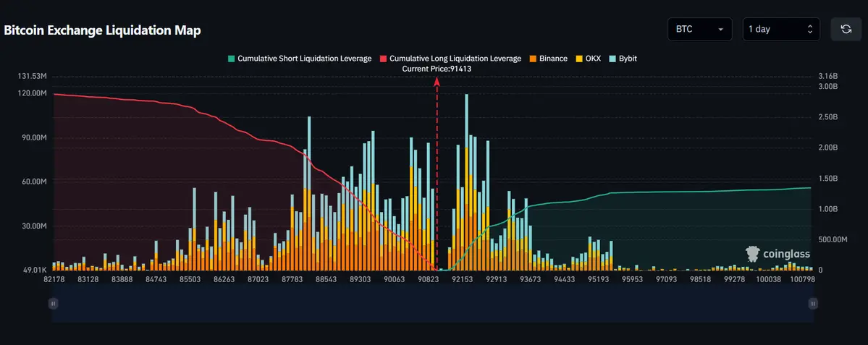
Task: Toggle Cumulative Short Liquidation Leverage legend
Action: pos(300,58)
